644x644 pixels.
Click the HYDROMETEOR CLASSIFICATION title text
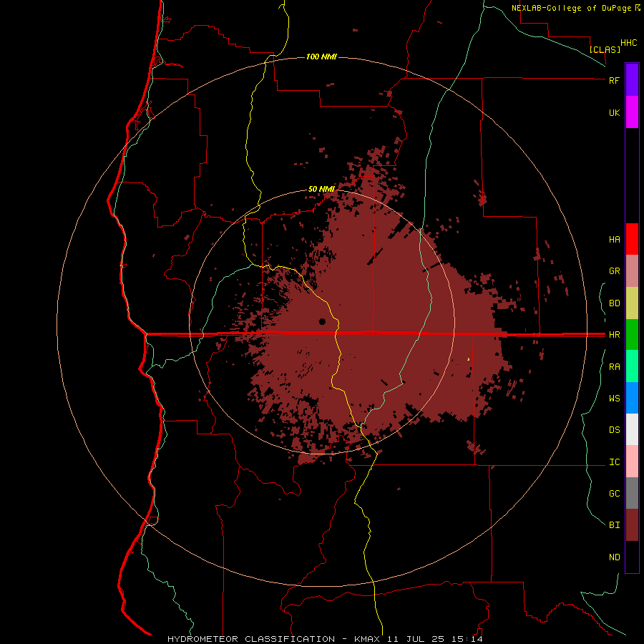click(251, 639)
